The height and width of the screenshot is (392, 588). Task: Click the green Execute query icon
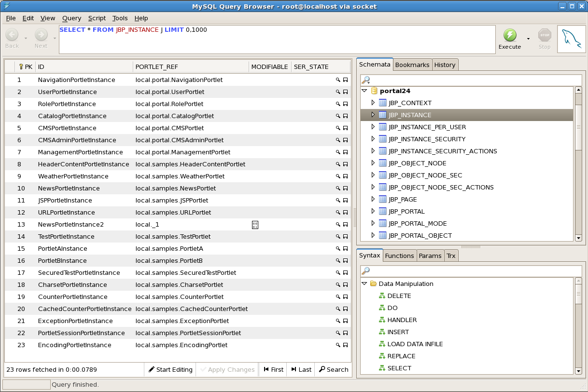[510, 35]
